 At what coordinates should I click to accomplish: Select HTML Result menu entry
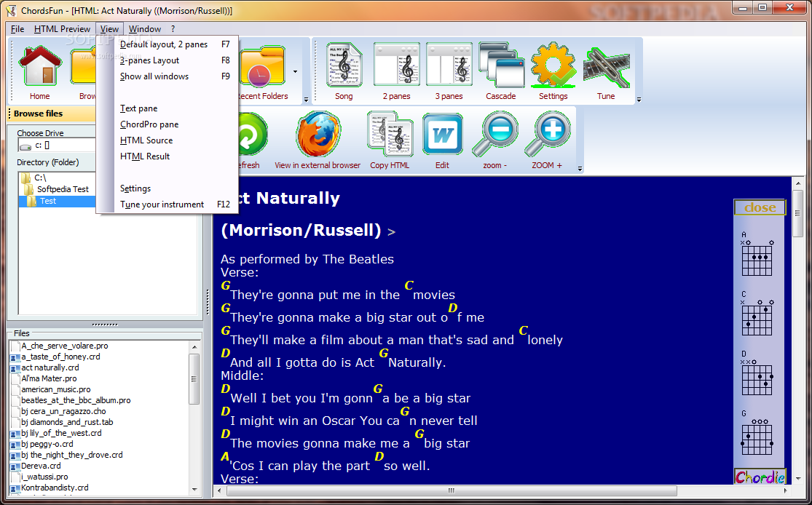click(x=167, y=156)
